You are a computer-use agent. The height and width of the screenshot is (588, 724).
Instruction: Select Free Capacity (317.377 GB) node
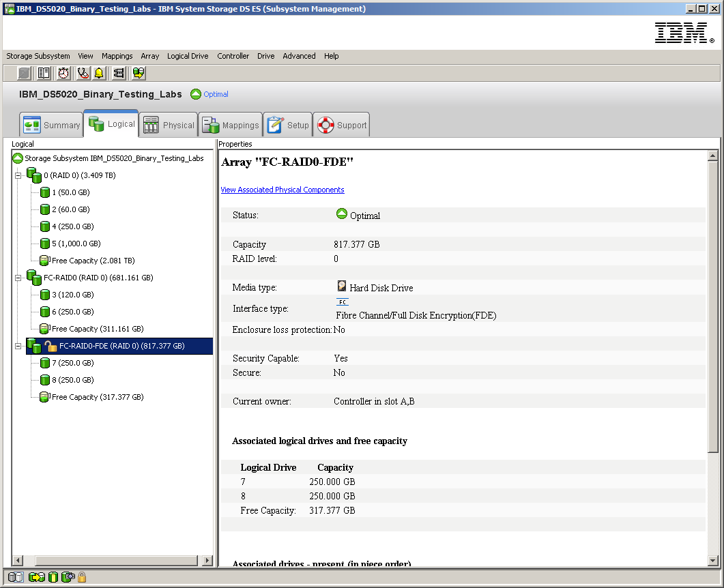click(x=98, y=398)
